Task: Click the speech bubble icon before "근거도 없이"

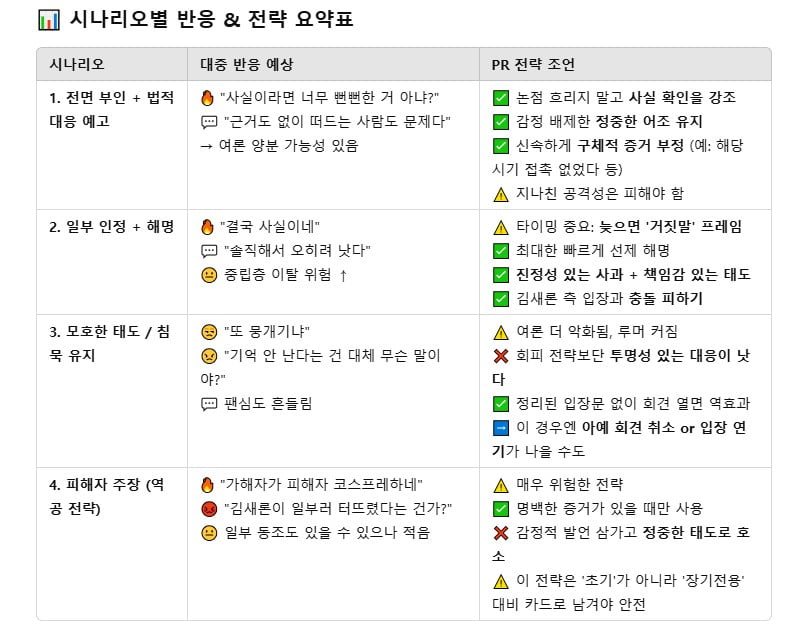Action: point(209,122)
